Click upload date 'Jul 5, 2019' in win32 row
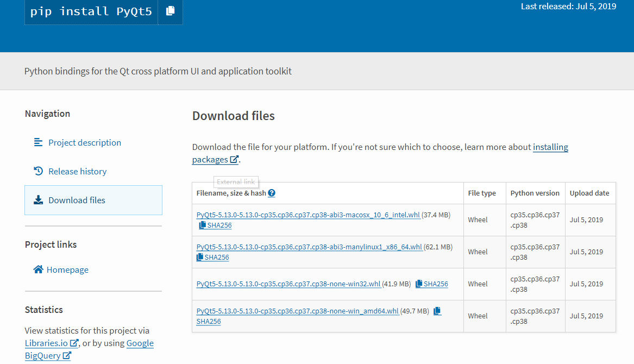The image size is (634, 364). click(586, 284)
